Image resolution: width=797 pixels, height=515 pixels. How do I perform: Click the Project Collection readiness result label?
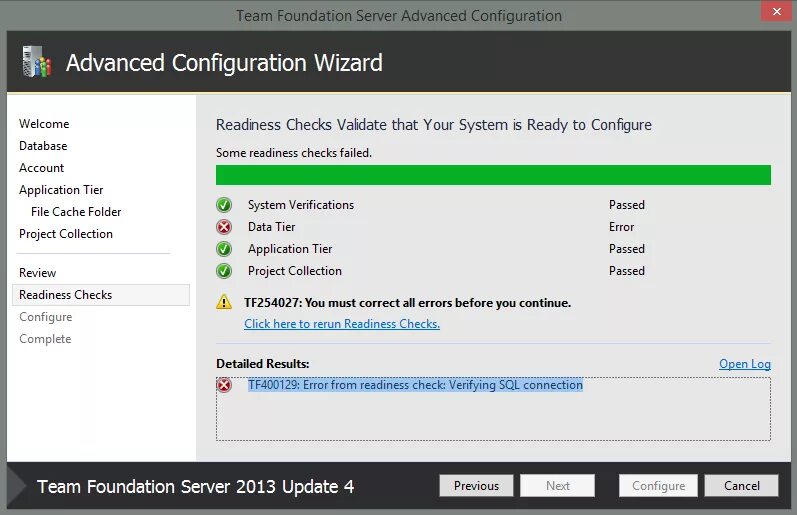(x=295, y=271)
